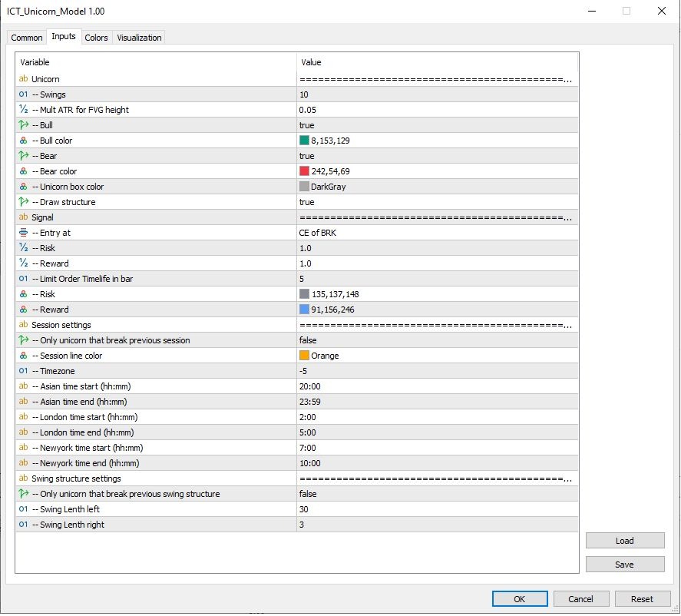
Task: Click the fraction icon beside Mult ATR
Action: [x=23, y=110]
